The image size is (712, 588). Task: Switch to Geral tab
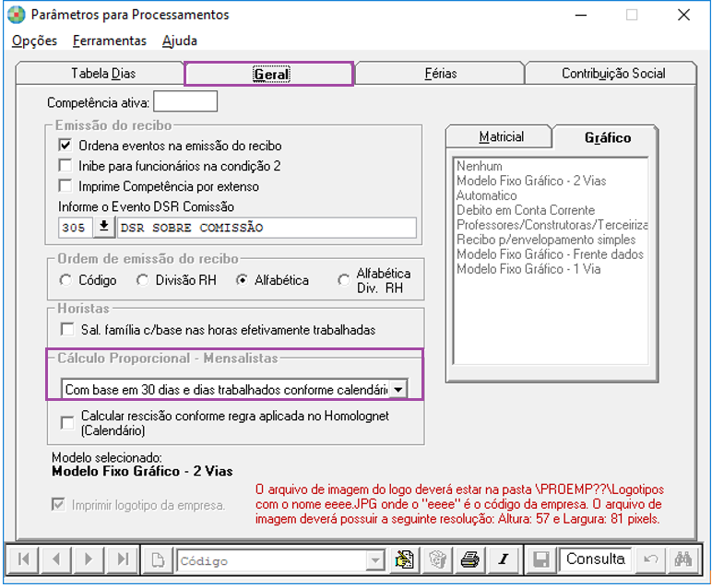tap(268, 74)
